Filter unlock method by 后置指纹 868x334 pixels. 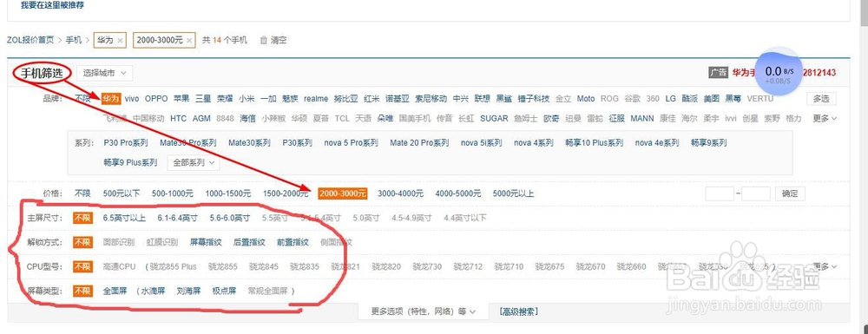(x=249, y=242)
